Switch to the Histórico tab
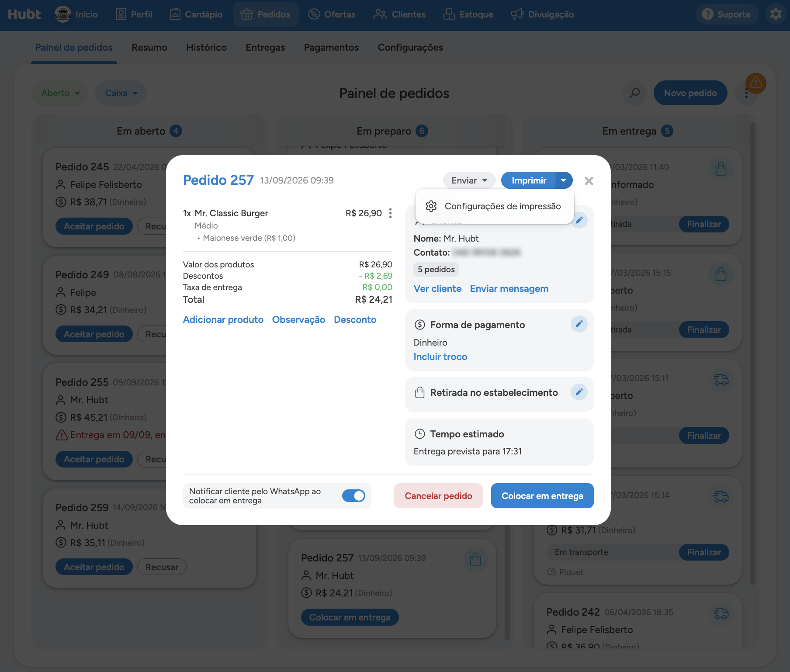 pos(206,48)
